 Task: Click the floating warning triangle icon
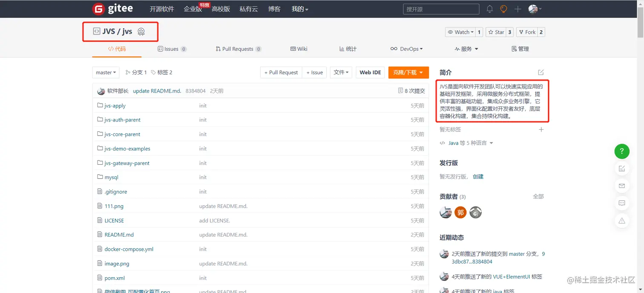coord(622,220)
